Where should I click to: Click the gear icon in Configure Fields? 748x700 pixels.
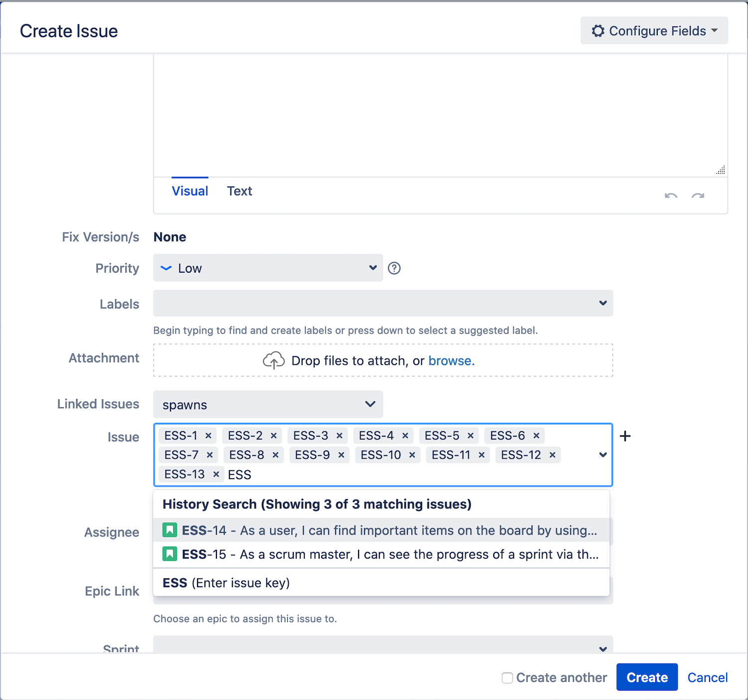pos(598,31)
